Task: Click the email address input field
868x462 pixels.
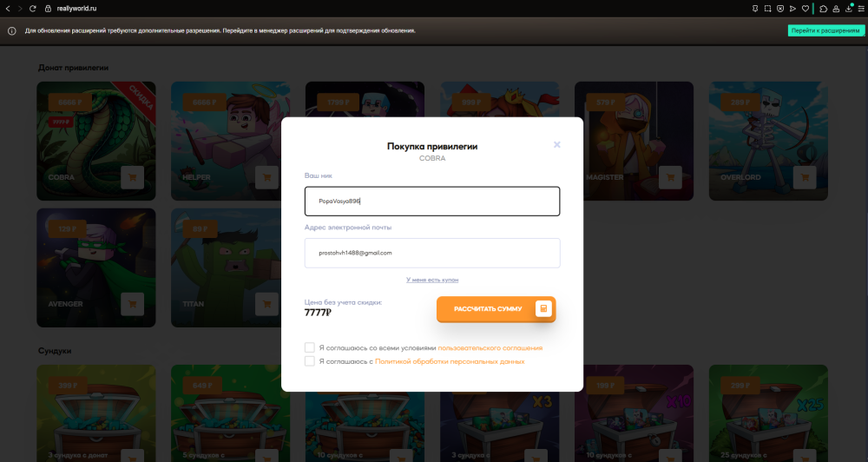Action: pos(432,254)
